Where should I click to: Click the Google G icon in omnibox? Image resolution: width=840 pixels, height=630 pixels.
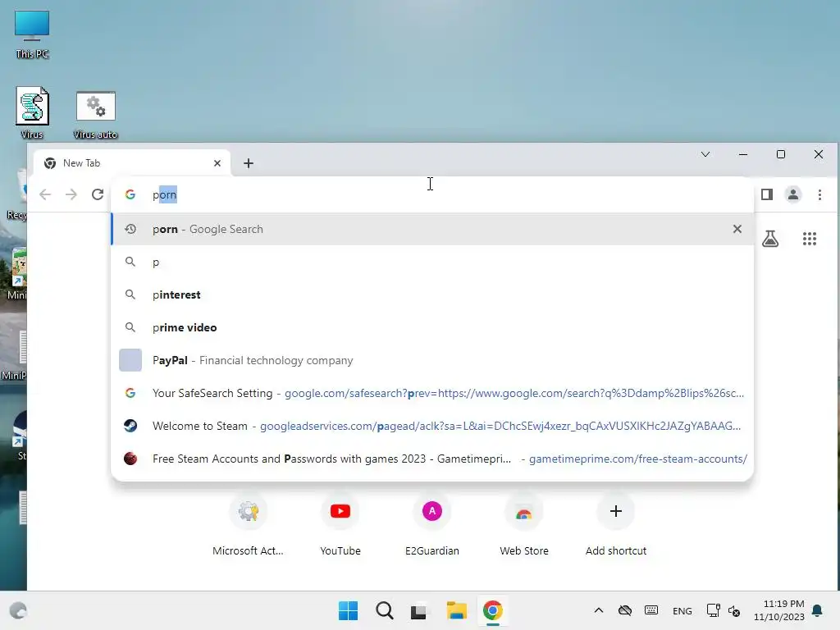[x=130, y=194]
